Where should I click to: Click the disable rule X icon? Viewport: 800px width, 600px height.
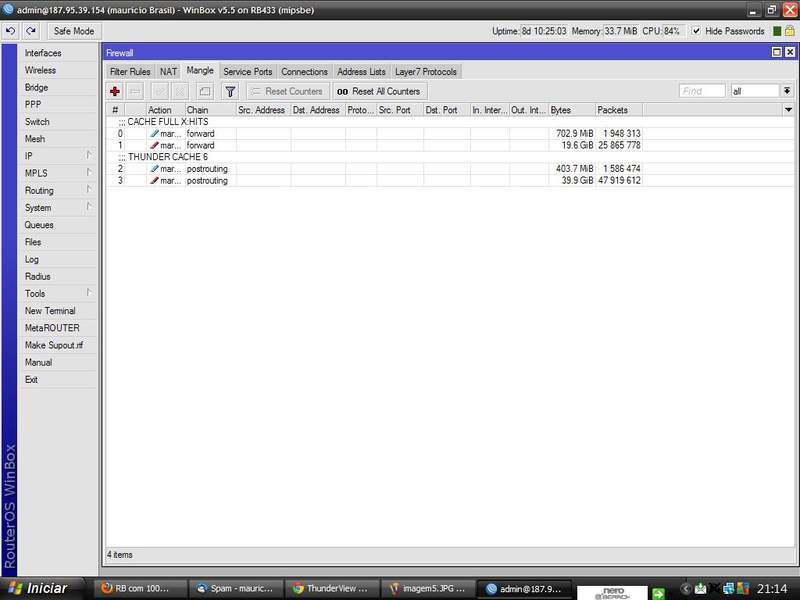tap(180, 91)
